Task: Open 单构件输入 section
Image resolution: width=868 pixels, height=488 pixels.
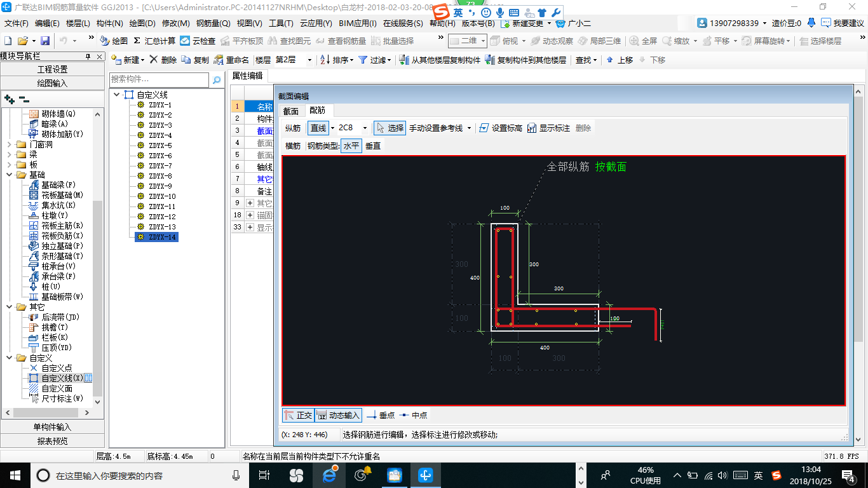Action: click(53, 427)
